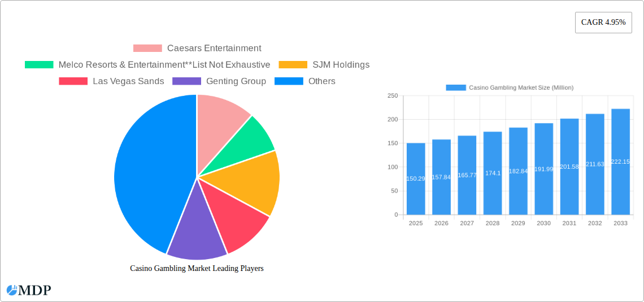This screenshot has width=644, height=302.
Task: Toggle the Caesars Entertainment legend swatch
Action: click(147, 49)
